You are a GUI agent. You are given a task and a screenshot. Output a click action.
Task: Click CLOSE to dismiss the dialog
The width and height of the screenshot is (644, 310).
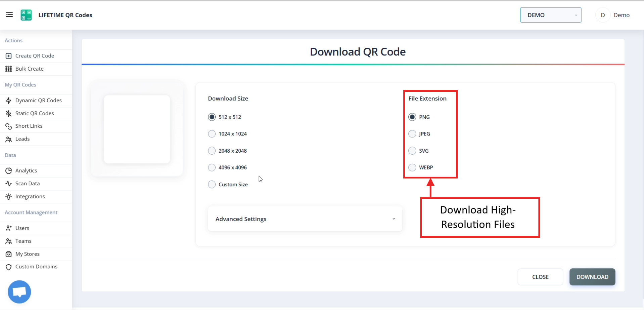tap(540, 277)
